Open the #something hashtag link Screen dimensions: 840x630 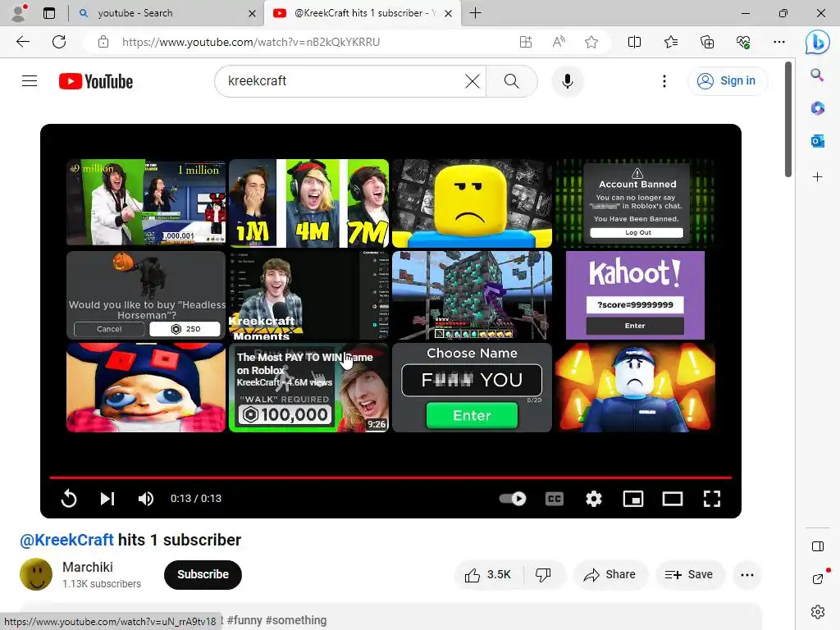point(295,620)
